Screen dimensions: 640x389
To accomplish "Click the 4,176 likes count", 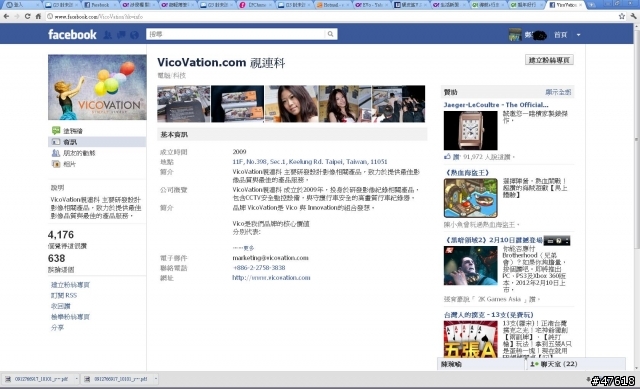I will coord(61,235).
